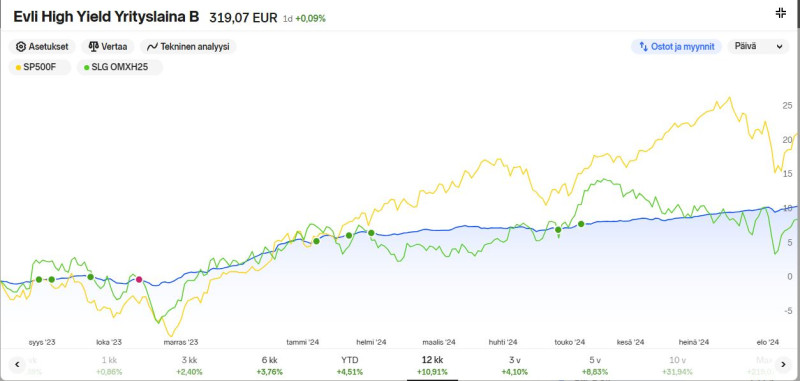This screenshot has height=381, width=800.
Task: Open Tekninen analyysi options
Action: tap(188, 46)
